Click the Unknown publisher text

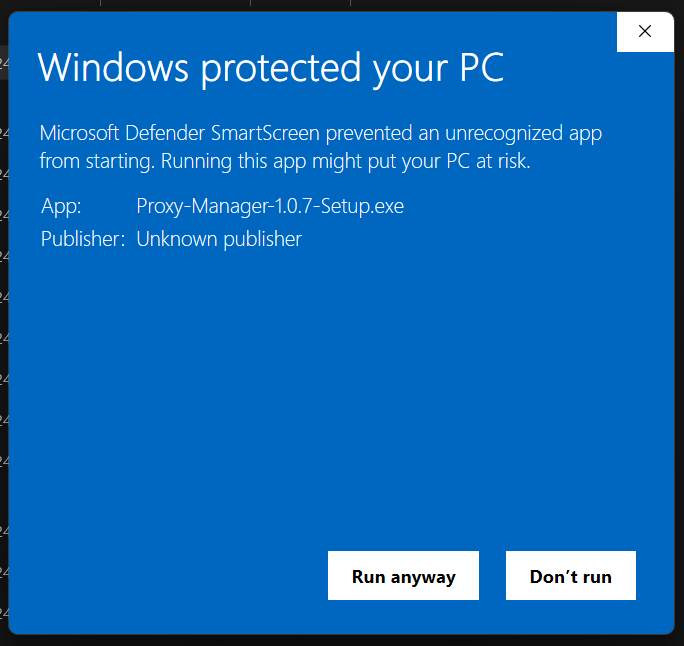pyautogui.click(x=219, y=239)
